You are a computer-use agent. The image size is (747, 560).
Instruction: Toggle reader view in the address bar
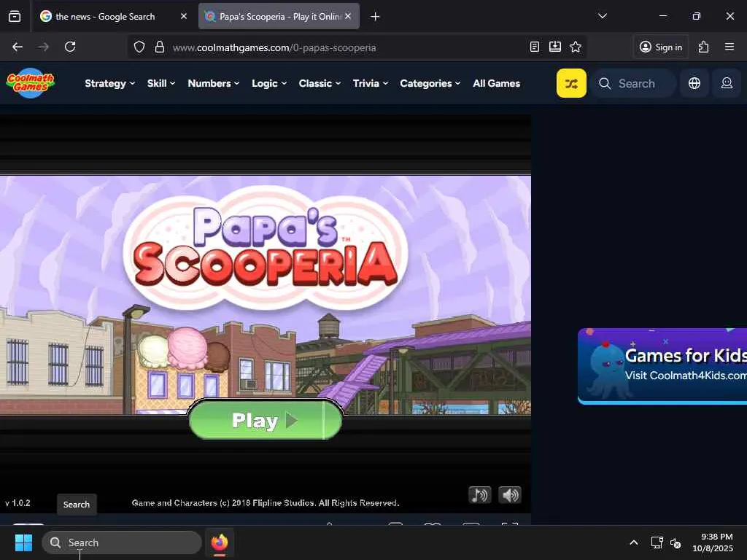tap(535, 47)
